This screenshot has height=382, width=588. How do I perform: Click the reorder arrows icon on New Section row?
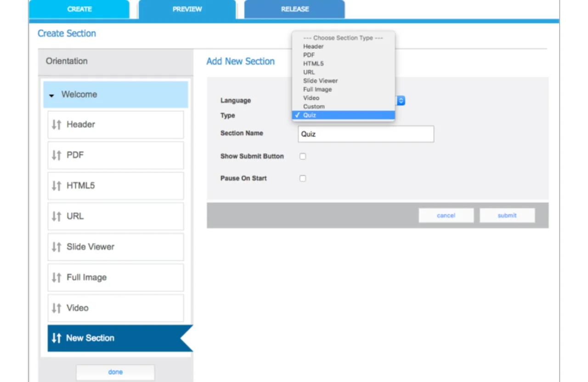coord(57,338)
